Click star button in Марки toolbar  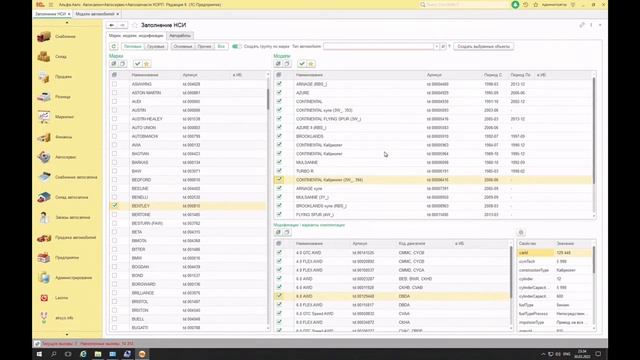coord(147,64)
